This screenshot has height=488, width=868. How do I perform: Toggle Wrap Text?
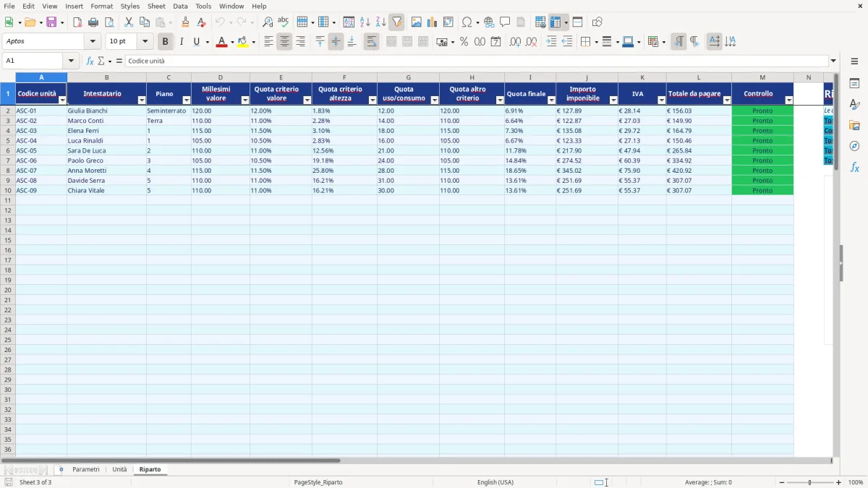coord(371,42)
